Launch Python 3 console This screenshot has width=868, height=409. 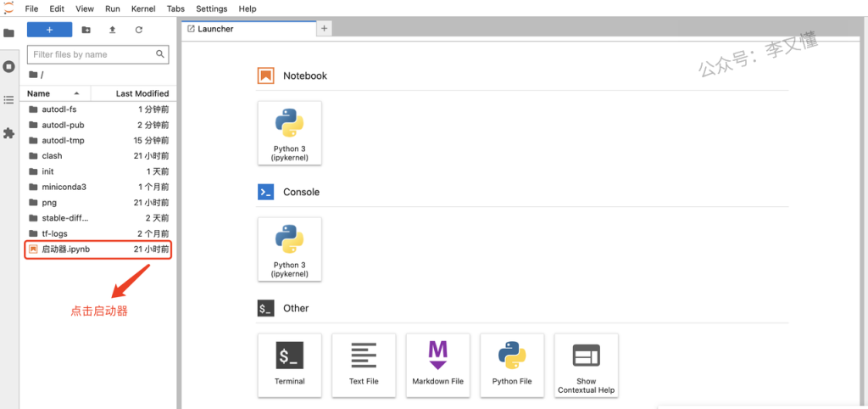pos(289,249)
